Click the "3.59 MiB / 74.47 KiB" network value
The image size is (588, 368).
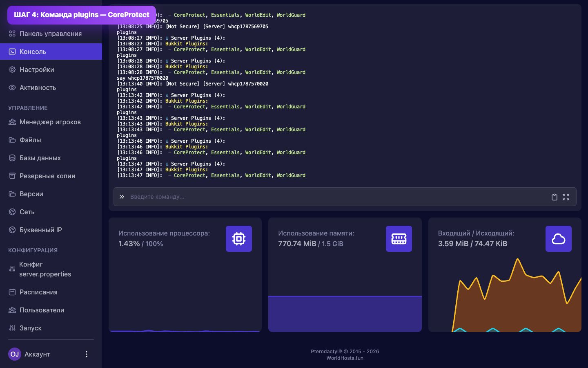[x=472, y=244]
